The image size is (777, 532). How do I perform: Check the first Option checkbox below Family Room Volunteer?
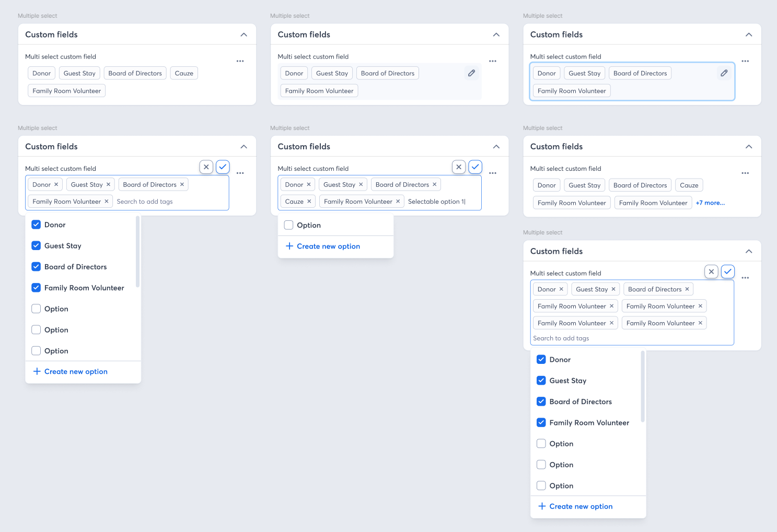coord(36,309)
